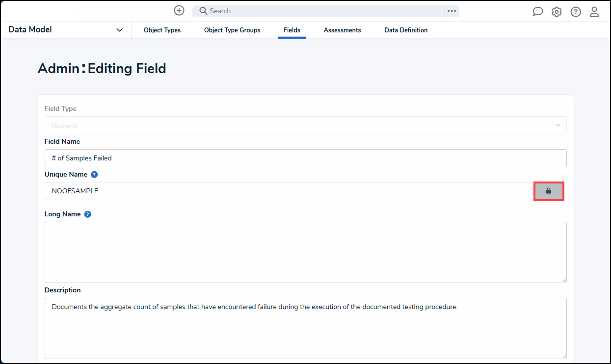Image resolution: width=611 pixels, height=364 pixels.
Task: Click the Field Name input box
Action: click(305, 158)
